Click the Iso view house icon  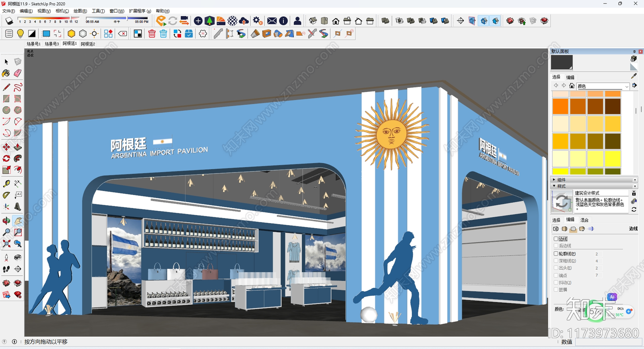[x=313, y=21]
